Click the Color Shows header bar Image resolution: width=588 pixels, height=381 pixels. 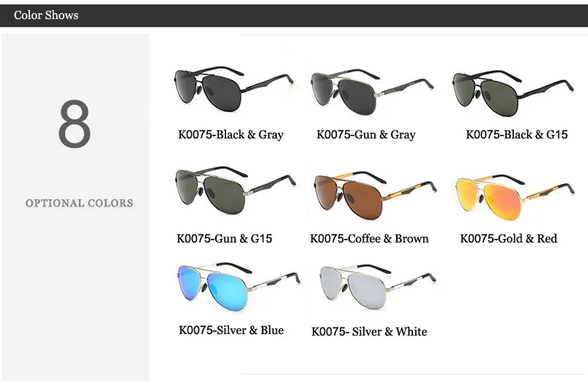pos(294,15)
